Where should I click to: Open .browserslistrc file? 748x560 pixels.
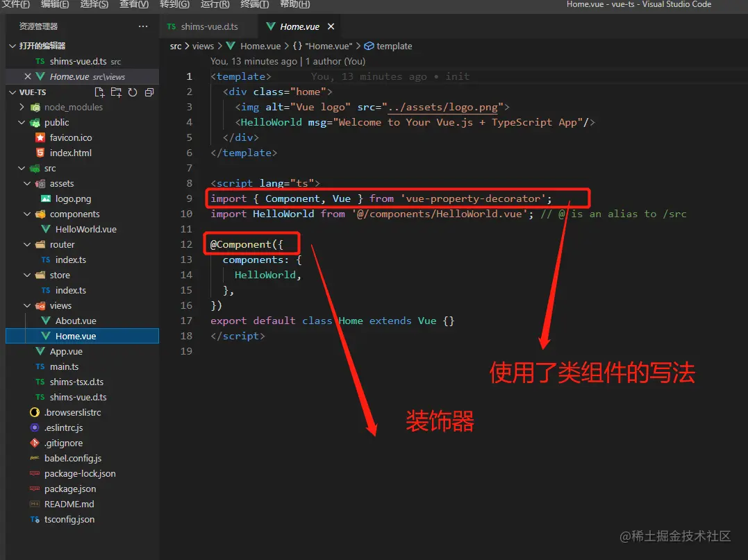[x=82, y=412]
